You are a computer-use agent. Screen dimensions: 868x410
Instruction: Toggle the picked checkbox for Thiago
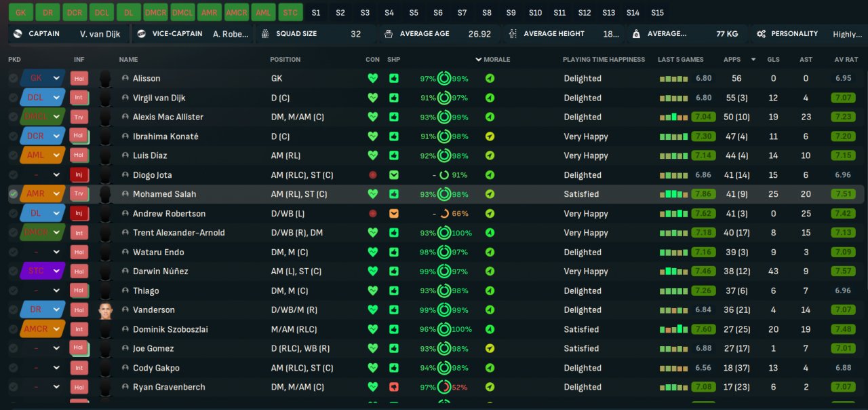[14, 291]
